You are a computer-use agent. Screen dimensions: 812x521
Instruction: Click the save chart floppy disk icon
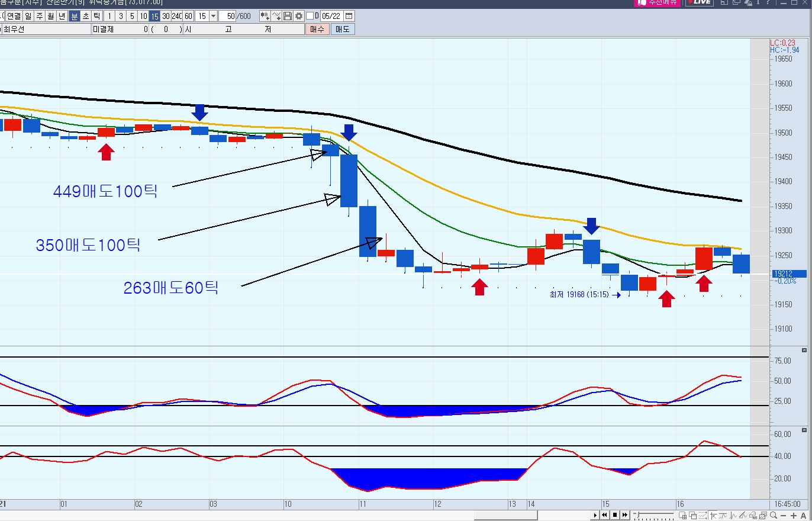pyautogui.click(x=288, y=16)
